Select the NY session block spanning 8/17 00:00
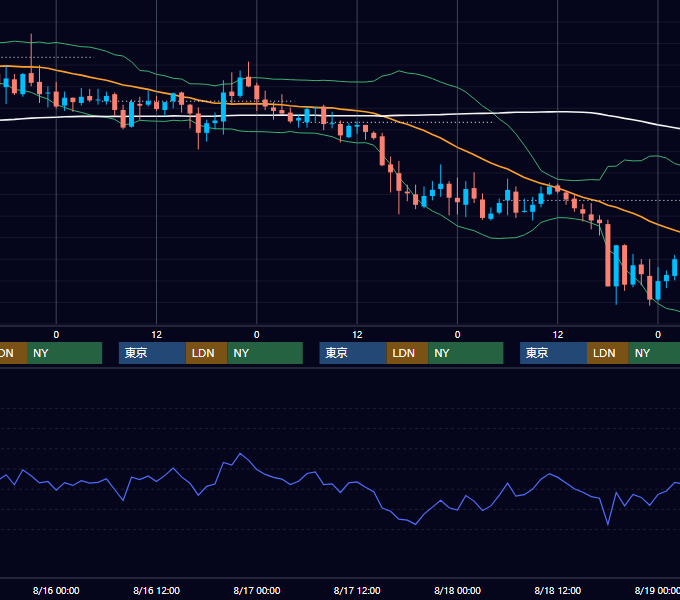Screen dimensions: 680x600 click(x=265, y=353)
